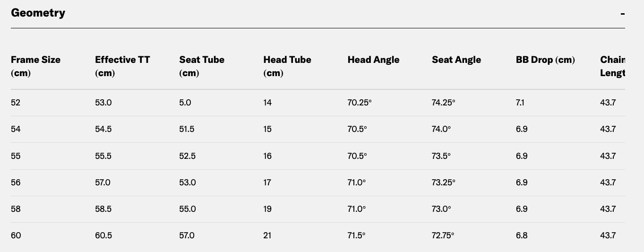
Task: Select the 60.5 effective TT cell
Action: click(103, 235)
